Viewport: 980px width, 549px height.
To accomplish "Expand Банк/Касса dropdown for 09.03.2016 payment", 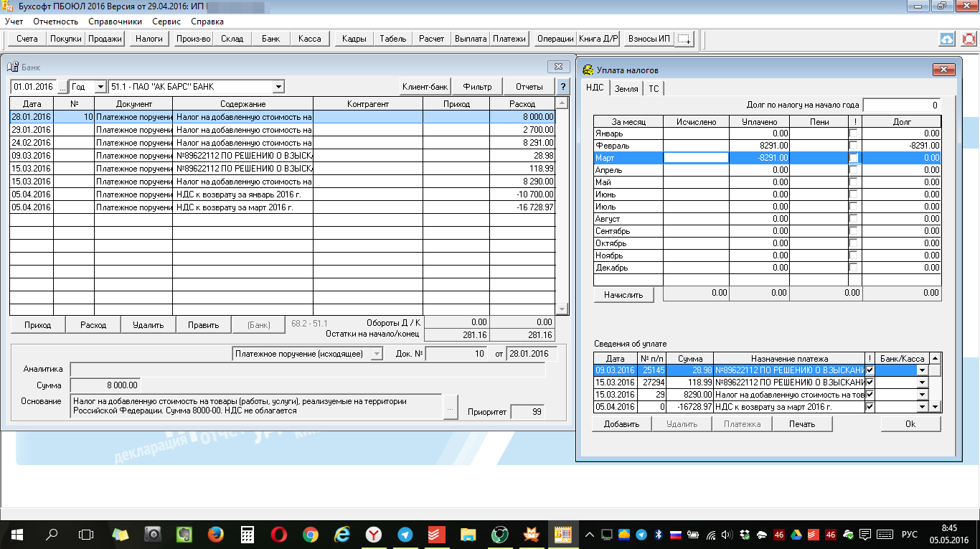I will 922,370.
